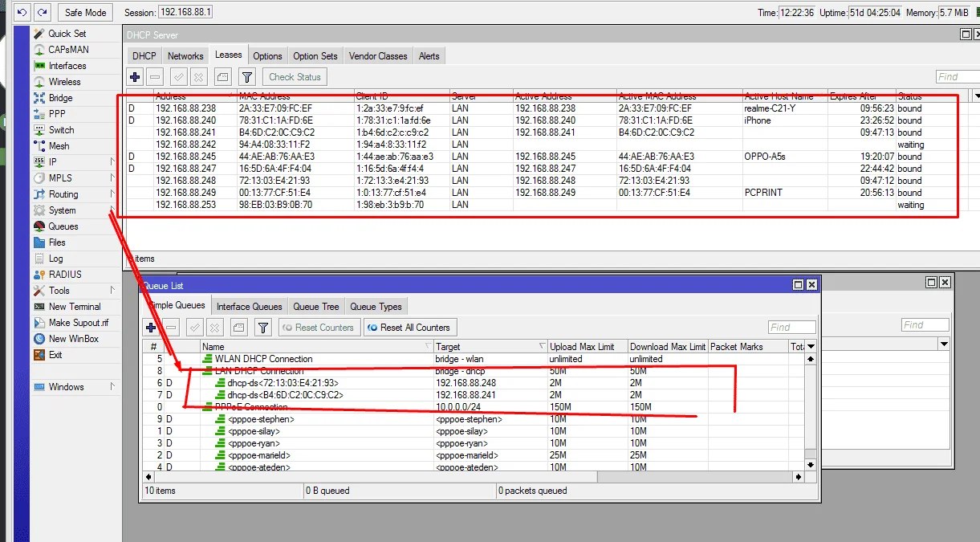Click Reset All Counters button

pyautogui.click(x=409, y=327)
